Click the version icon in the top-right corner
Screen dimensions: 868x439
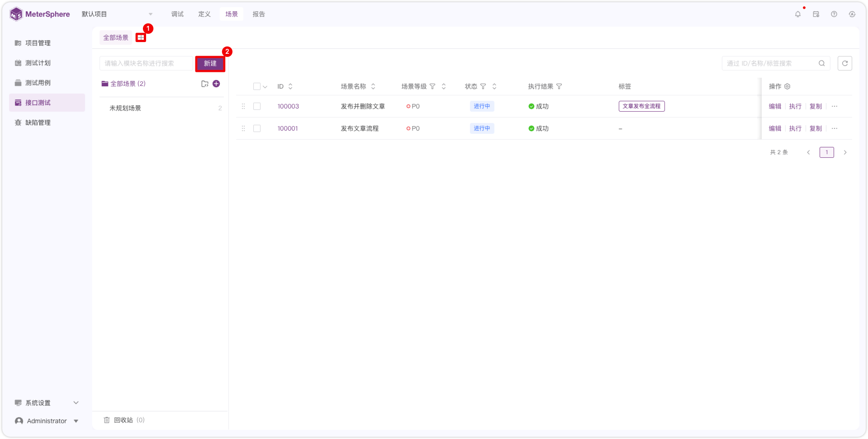pos(852,14)
